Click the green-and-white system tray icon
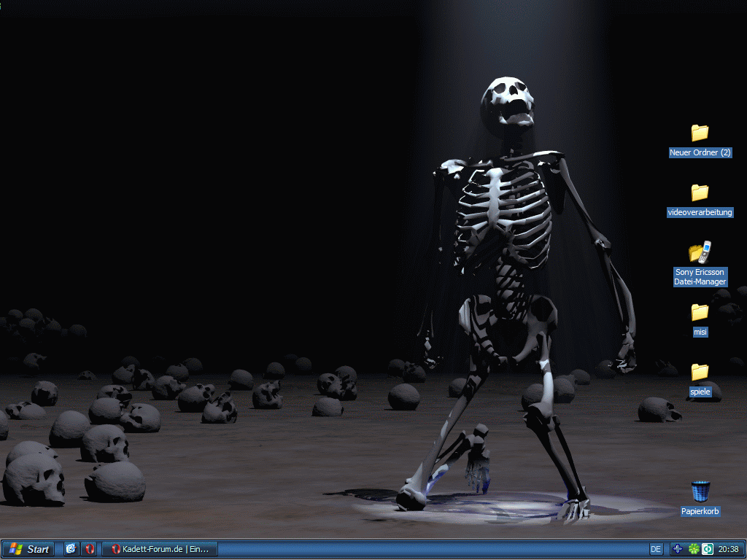 [707, 549]
